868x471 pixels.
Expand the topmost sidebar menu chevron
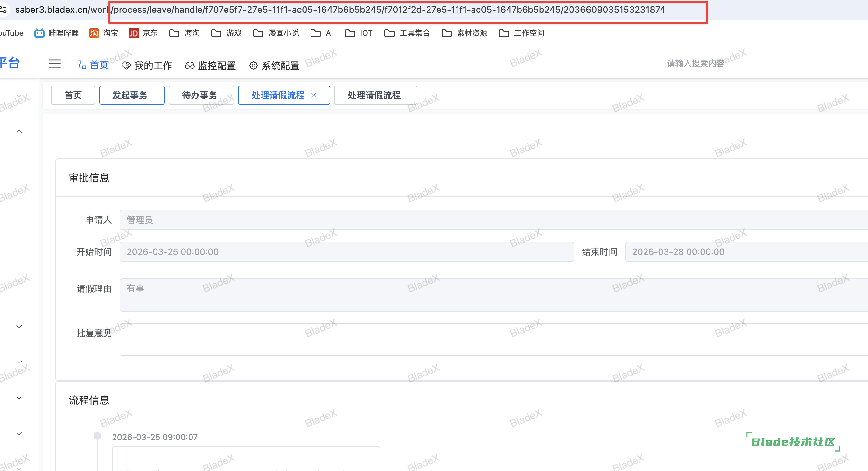(19, 96)
